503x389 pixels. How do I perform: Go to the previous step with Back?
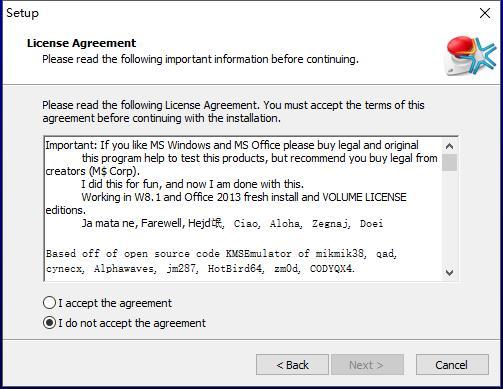tap(292, 365)
